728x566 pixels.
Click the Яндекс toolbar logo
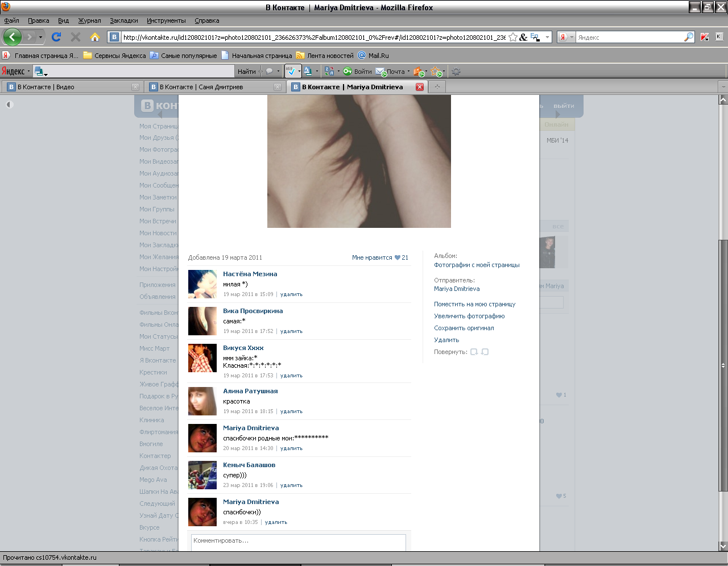[13, 71]
